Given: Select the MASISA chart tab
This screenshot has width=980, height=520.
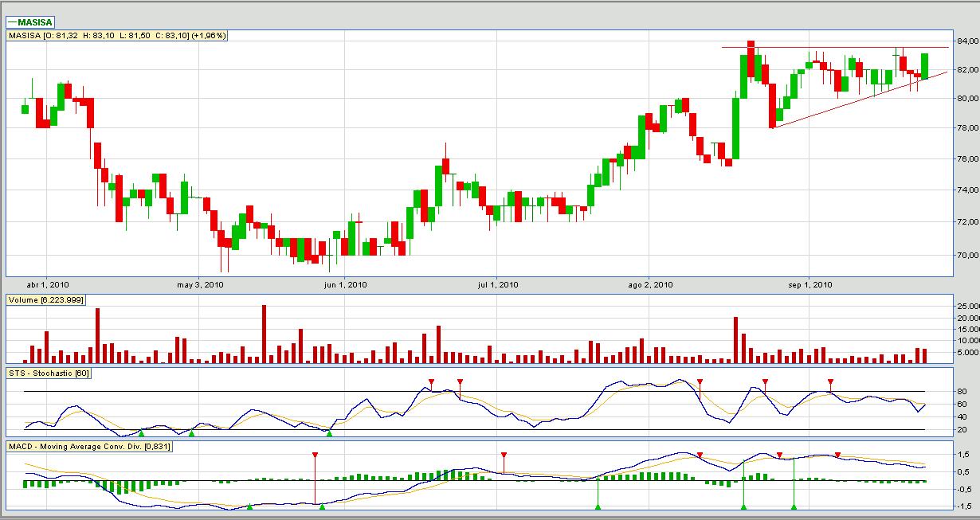Looking at the screenshot, I should (32, 22).
